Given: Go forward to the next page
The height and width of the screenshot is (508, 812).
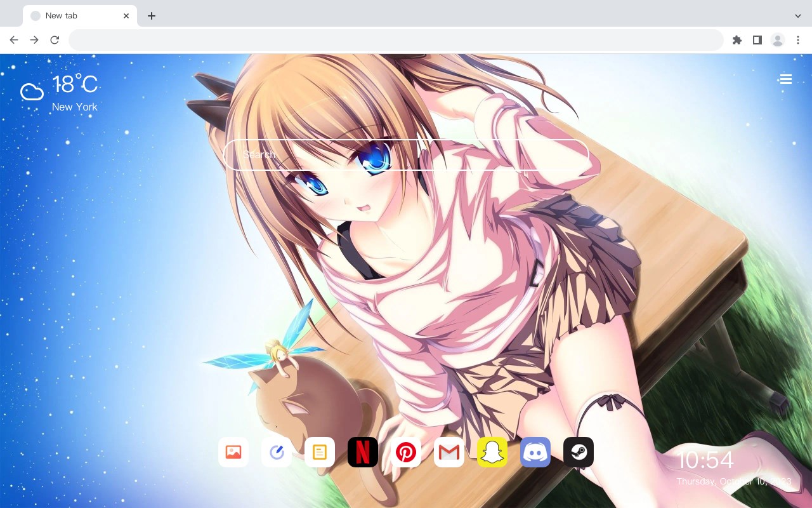Looking at the screenshot, I should (x=34, y=40).
